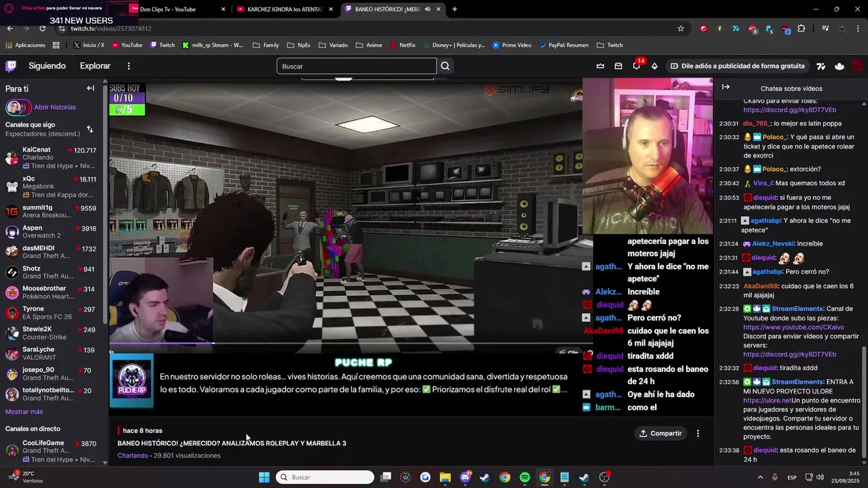
Task: Collapse the chat panel arrow
Action: pyautogui.click(x=726, y=87)
